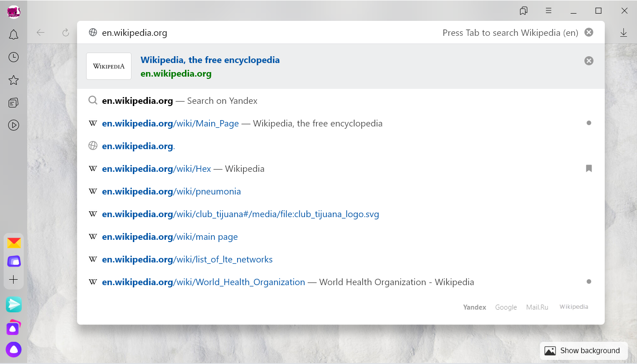The width and height of the screenshot is (637, 364).
Task: Switch search engine to Mail.Ru
Action: 537,307
